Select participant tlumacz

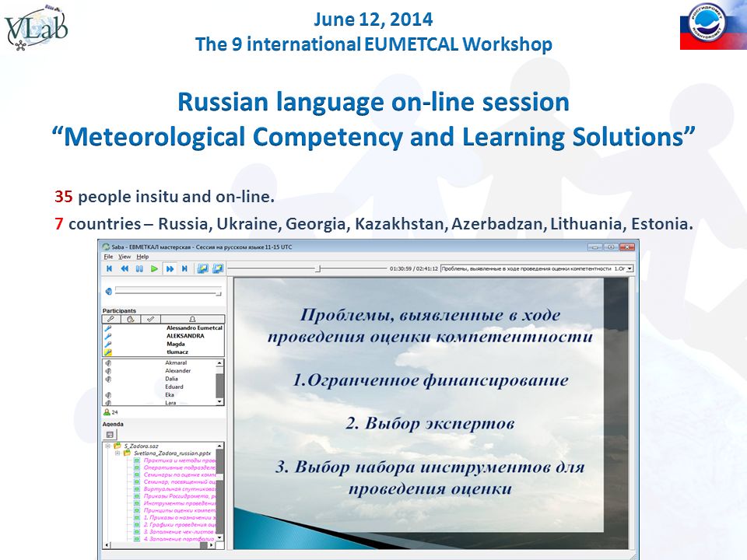[x=177, y=352]
